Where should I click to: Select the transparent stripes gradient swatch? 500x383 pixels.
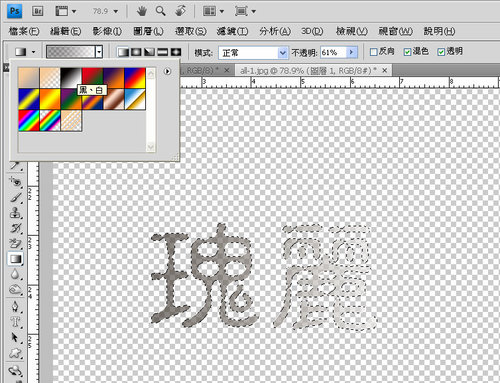pyautogui.click(x=71, y=121)
